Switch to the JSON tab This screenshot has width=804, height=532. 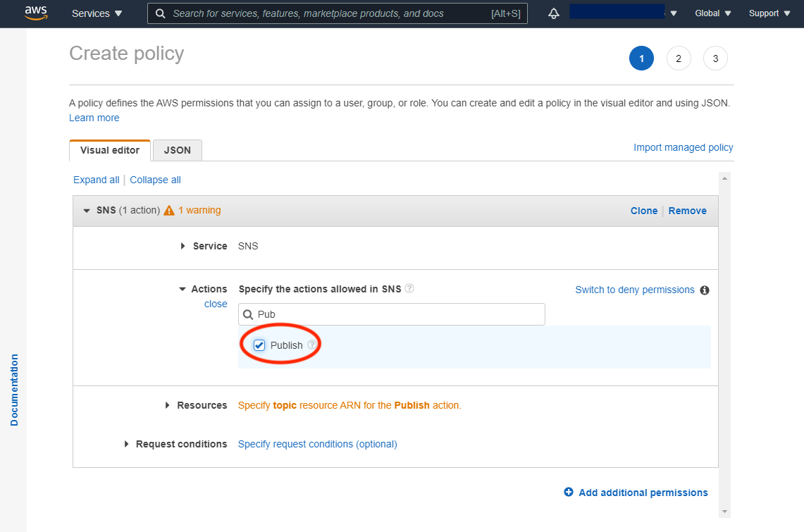pyautogui.click(x=178, y=150)
